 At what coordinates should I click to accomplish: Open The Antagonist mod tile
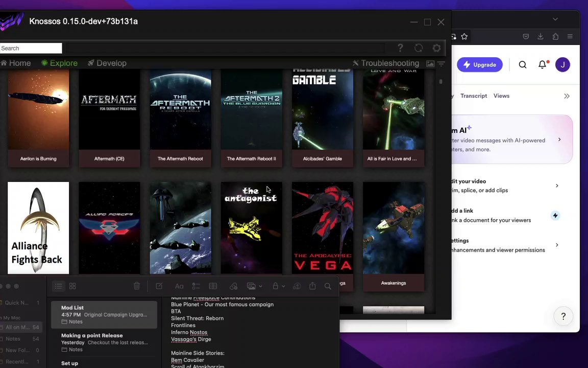[251, 228]
